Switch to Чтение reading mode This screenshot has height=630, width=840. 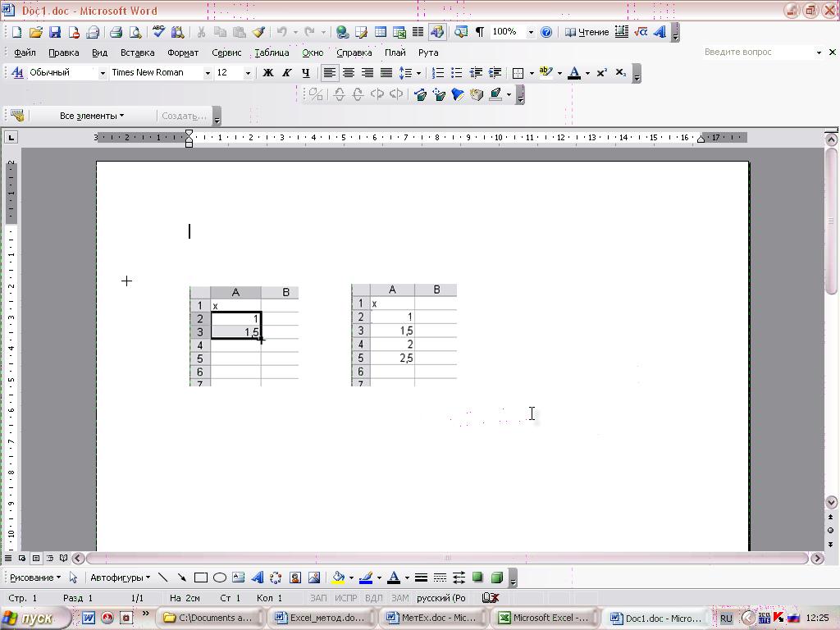587,32
